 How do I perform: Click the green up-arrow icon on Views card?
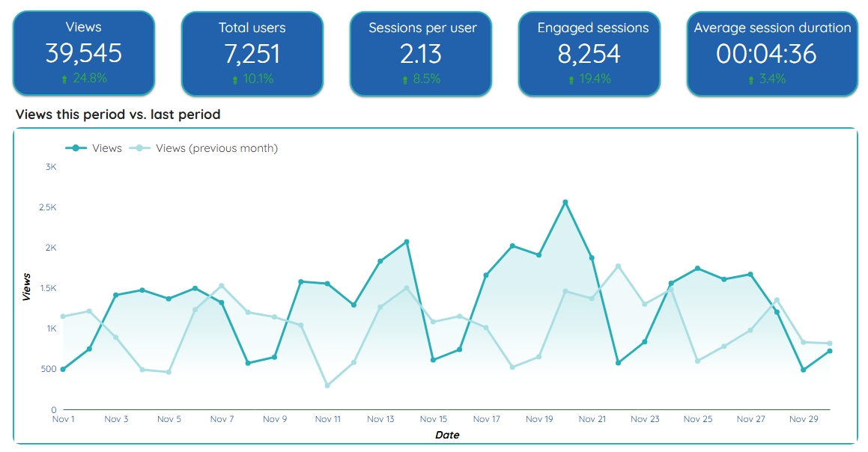[63, 78]
